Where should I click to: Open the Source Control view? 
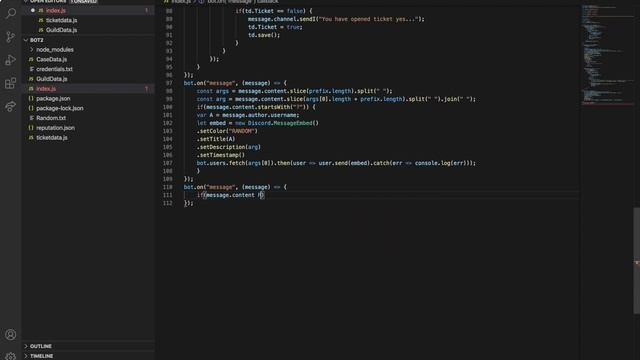11,37
